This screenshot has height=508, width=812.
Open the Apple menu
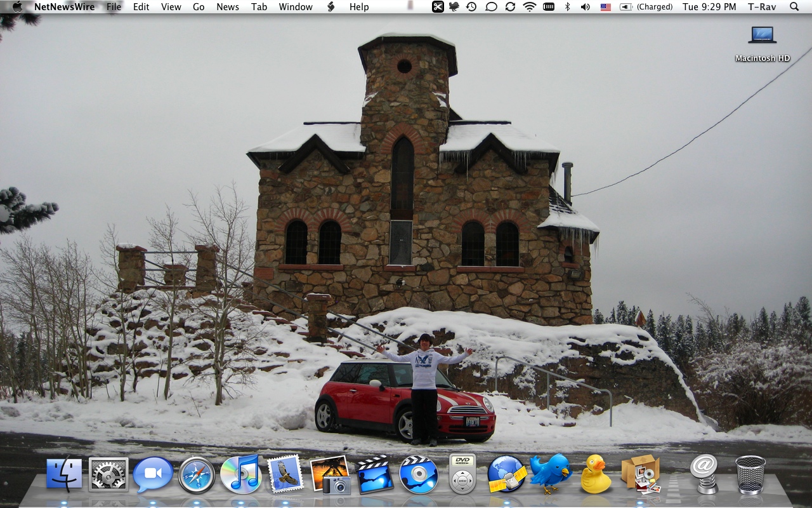(17, 7)
